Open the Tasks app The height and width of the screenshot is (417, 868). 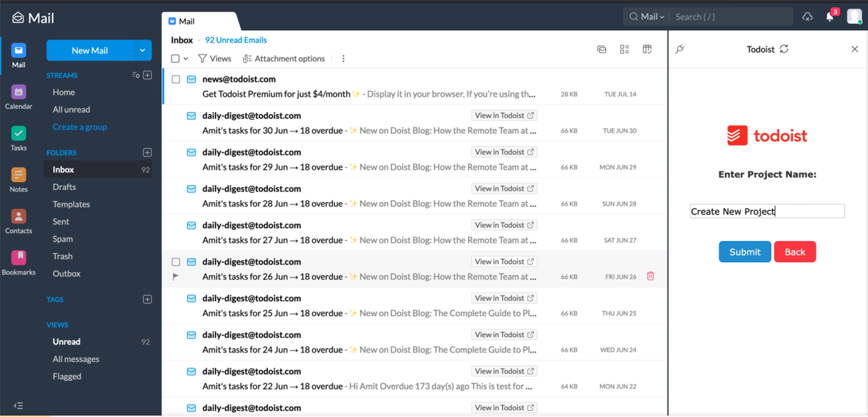pyautogui.click(x=19, y=139)
